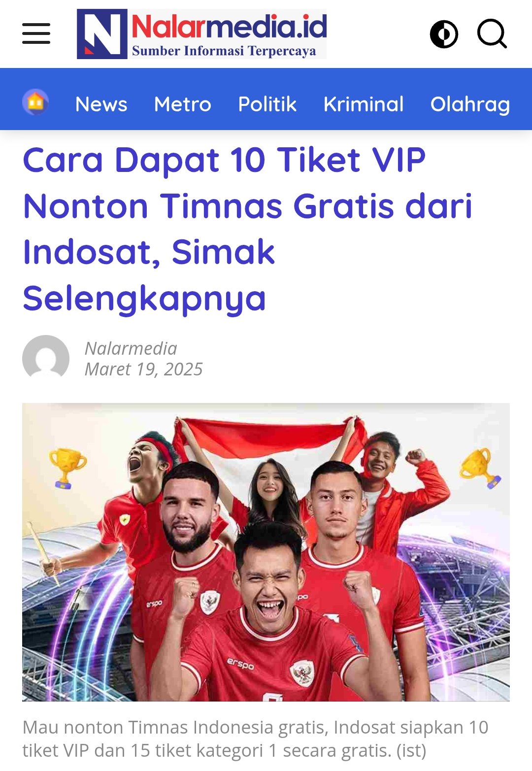
Task: Open the hamburger navigation menu
Action: pos(36,34)
